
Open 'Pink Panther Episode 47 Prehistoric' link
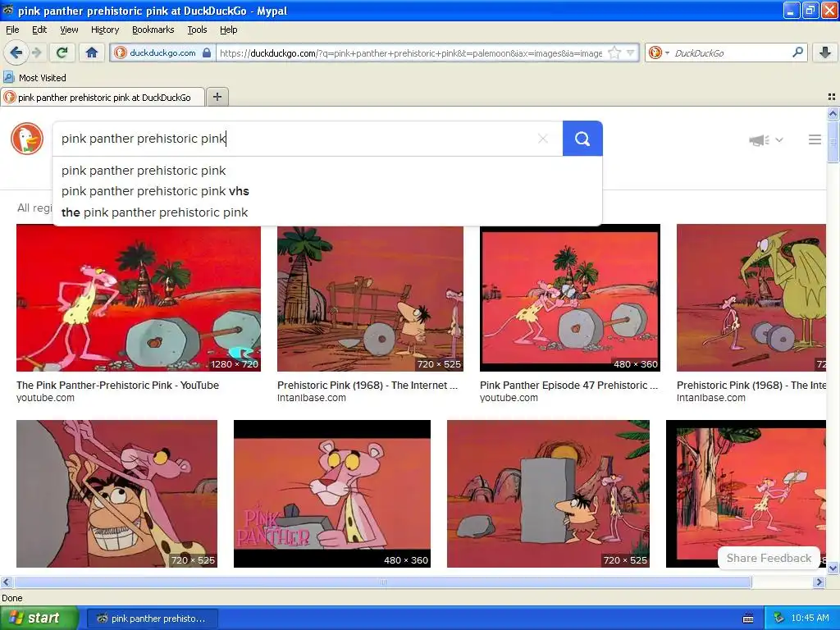[569, 386]
